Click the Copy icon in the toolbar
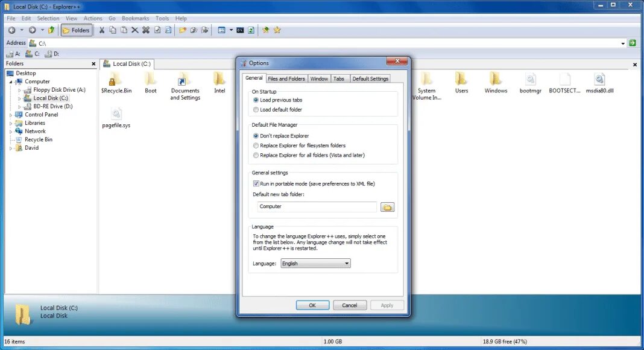 (113, 30)
